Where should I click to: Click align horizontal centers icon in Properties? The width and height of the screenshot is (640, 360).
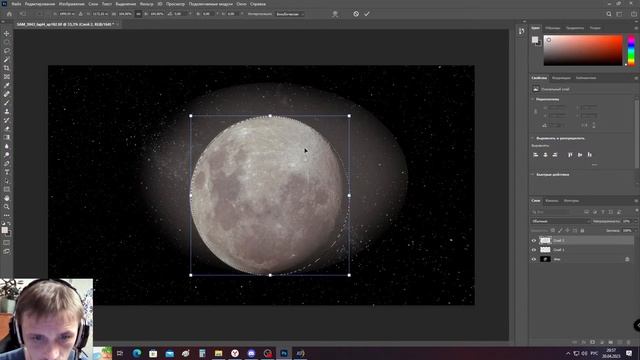point(545,155)
